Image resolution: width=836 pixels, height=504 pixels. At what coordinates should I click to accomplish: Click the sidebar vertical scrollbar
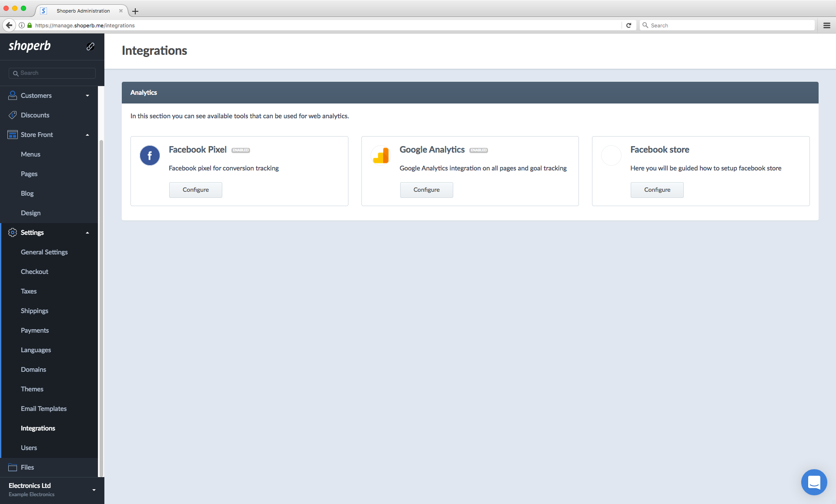point(101,308)
